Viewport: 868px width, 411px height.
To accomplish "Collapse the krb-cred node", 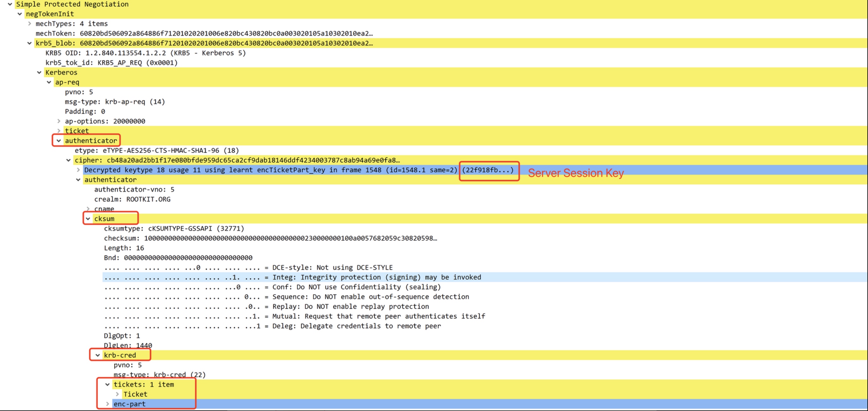I will click(98, 355).
